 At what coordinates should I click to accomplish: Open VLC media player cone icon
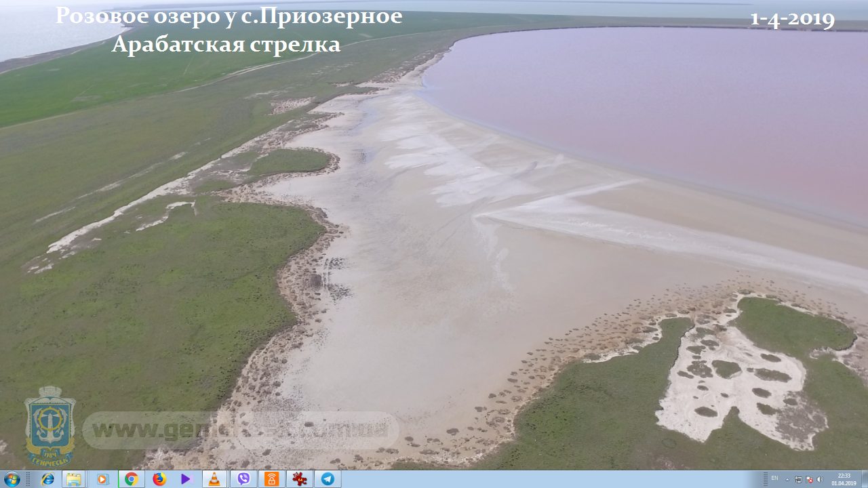(214, 479)
